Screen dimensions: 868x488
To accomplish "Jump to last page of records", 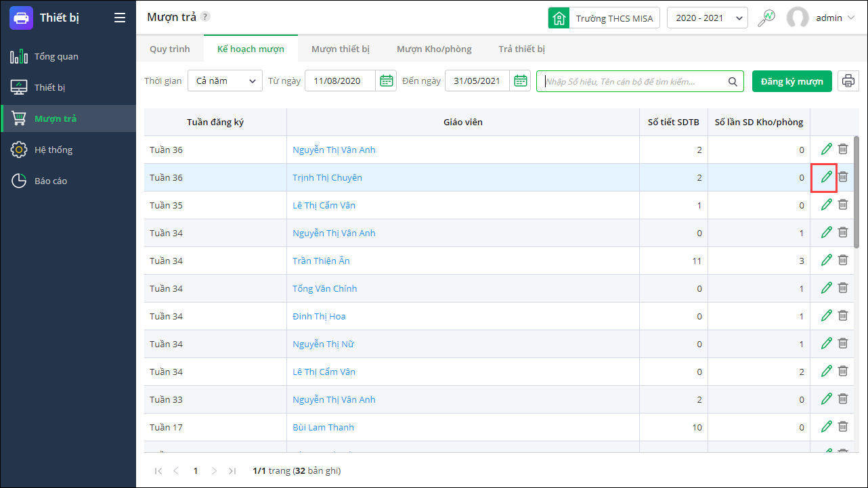I will click(232, 470).
